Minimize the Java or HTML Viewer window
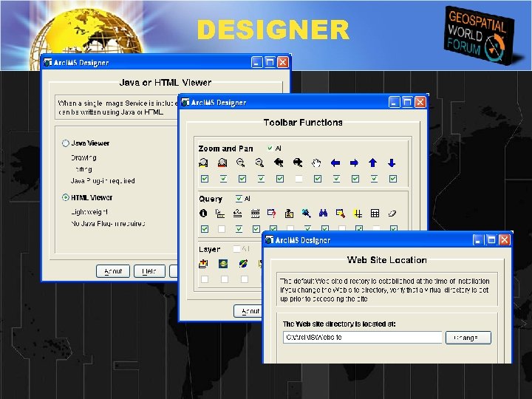The image size is (532, 399). 257,62
